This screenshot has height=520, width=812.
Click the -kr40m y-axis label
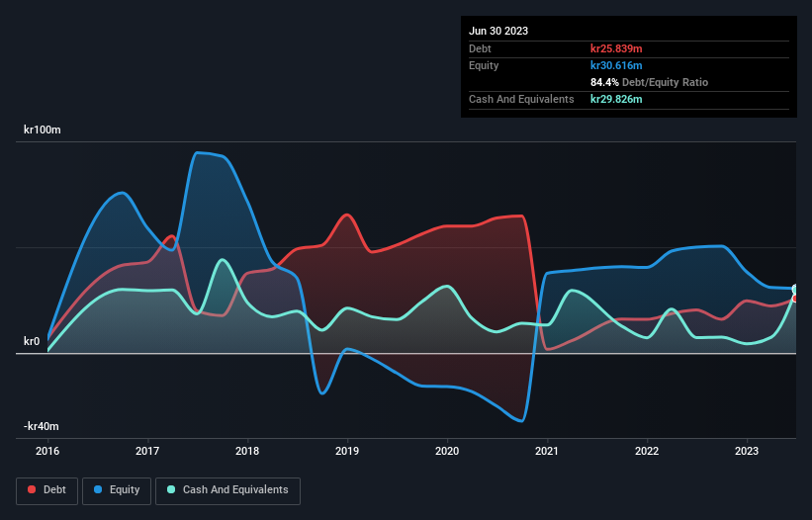pos(41,426)
